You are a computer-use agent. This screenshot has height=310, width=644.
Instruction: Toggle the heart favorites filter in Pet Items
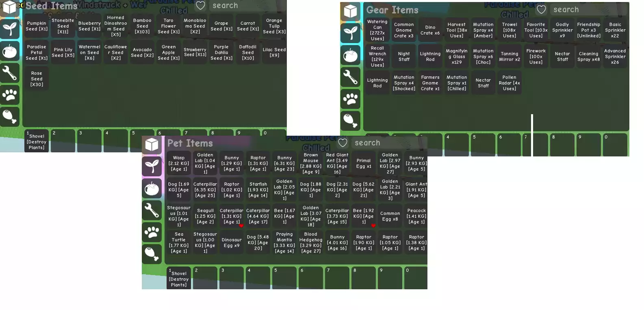(x=343, y=143)
